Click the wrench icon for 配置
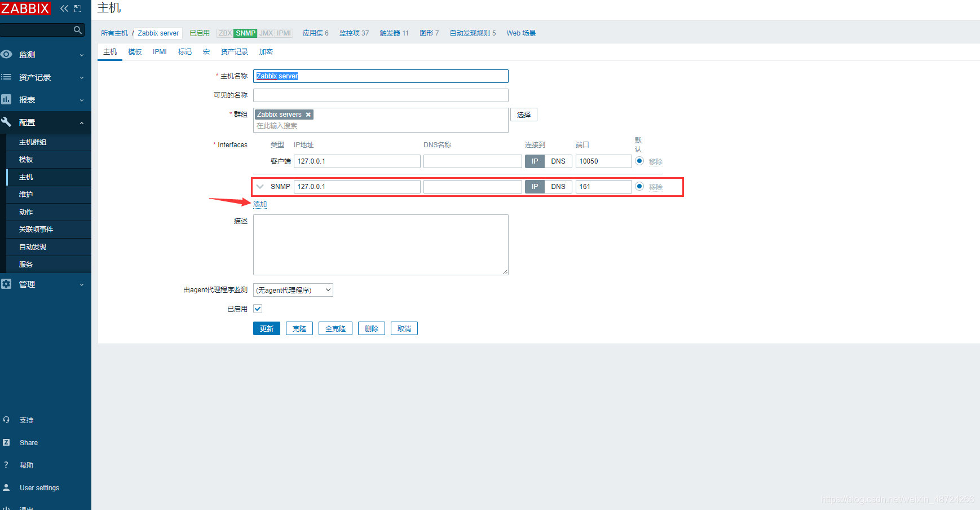Screen dimensions: 980x510 coord(6,122)
